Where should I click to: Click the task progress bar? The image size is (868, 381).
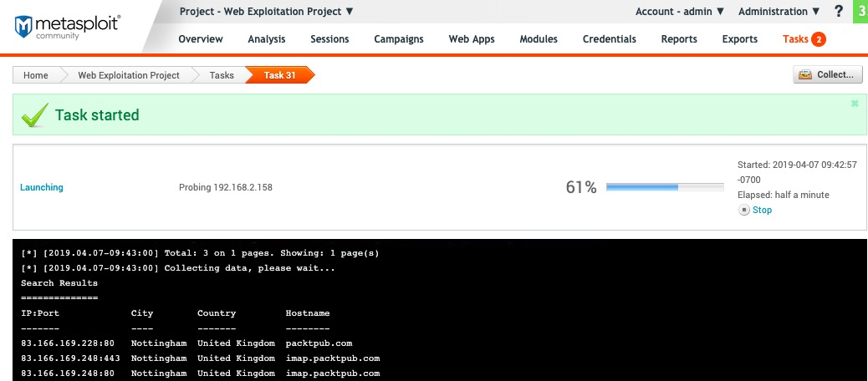(x=664, y=187)
